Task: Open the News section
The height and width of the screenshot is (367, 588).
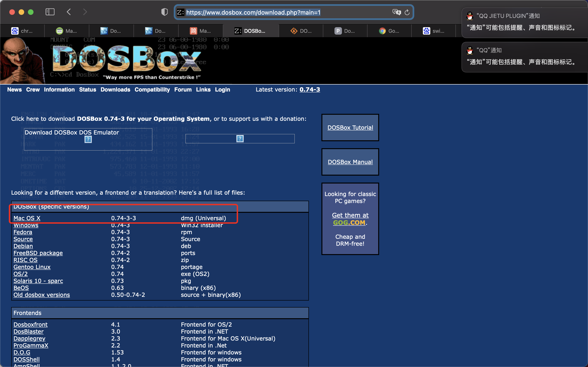Action: point(14,90)
